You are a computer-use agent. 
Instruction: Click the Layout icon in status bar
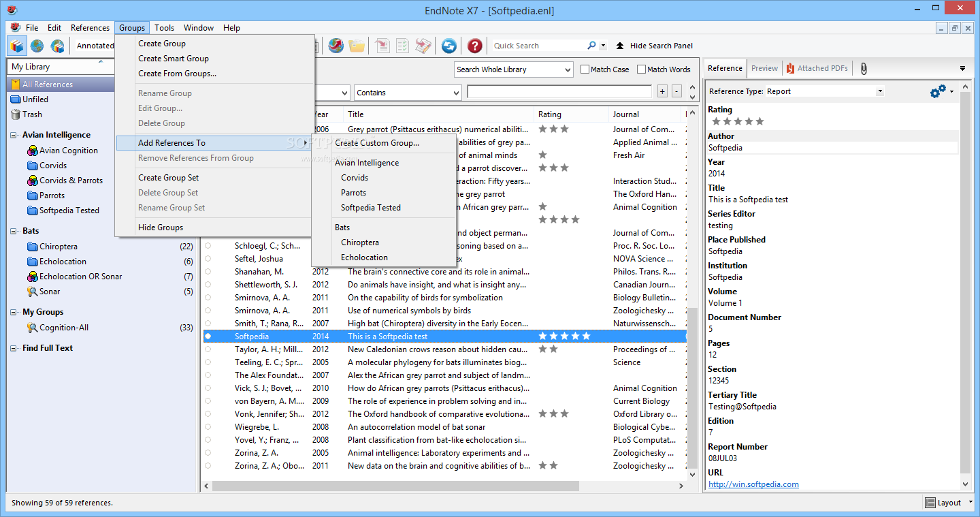pyautogui.click(x=930, y=503)
